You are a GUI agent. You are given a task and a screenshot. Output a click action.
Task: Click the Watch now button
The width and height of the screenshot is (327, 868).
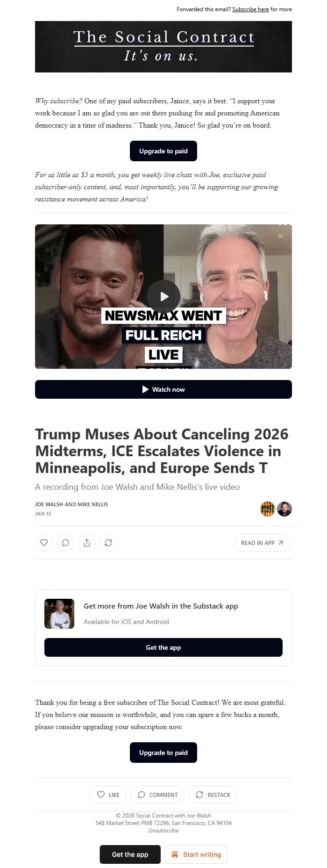pos(163,389)
